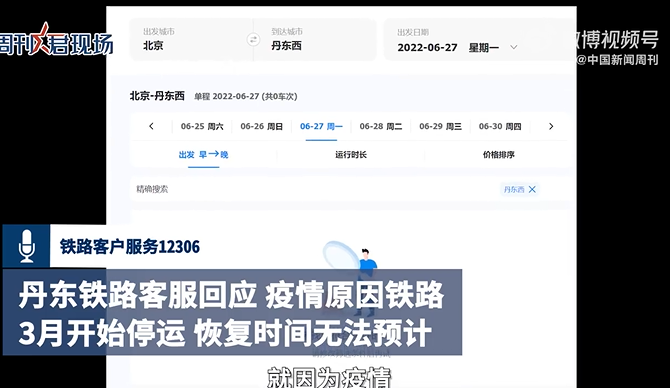Viewport: 670px width, 390px height.
Task: Click the 到达城市 label
Action: click(x=287, y=32)
